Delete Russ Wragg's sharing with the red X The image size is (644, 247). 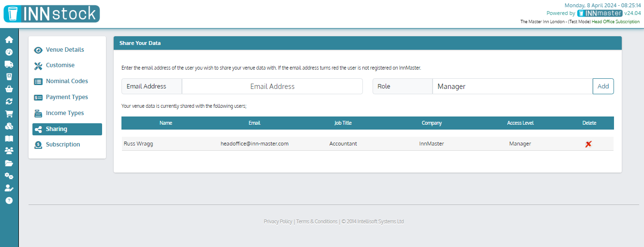coord(588,144)
